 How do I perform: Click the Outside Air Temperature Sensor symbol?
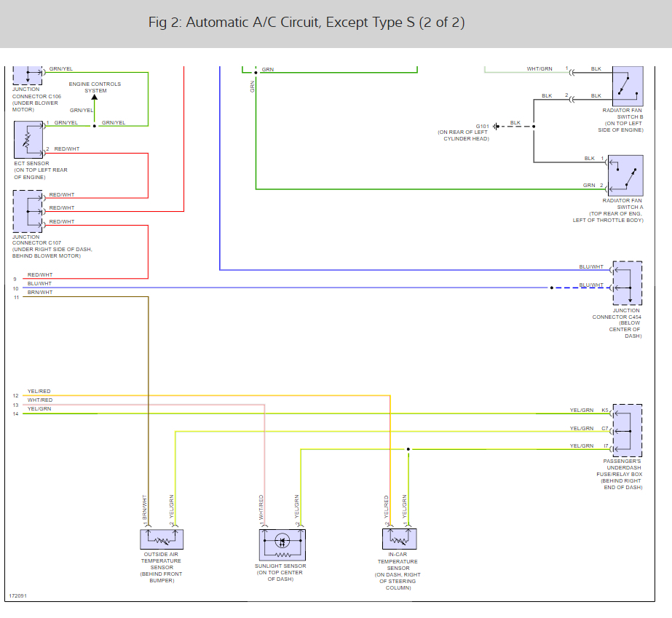point(162,539)
